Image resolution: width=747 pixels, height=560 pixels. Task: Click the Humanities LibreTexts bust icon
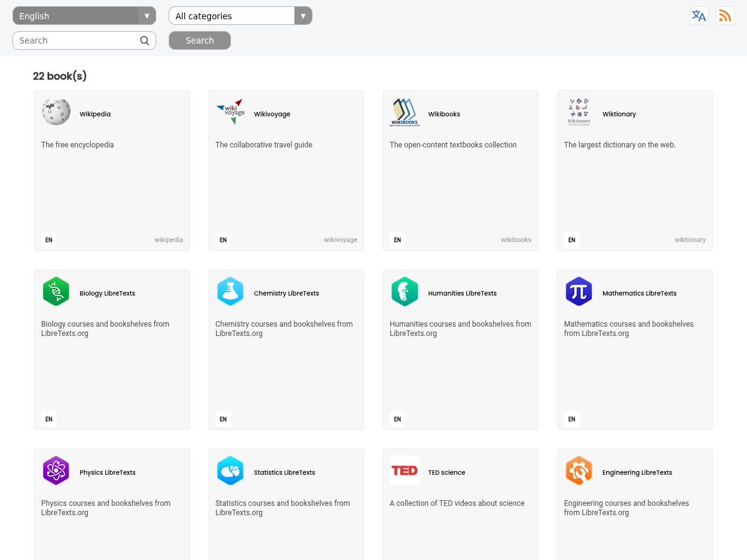405,291
